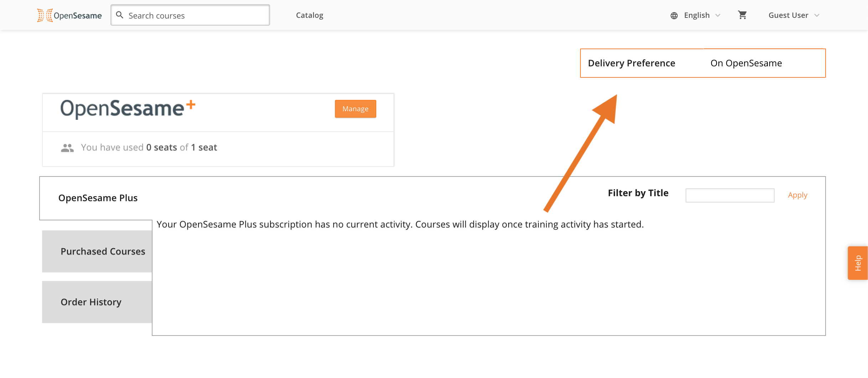This screenshot has width=868, height=378.
Task: Open the Help side button
Action: [858, 263]
